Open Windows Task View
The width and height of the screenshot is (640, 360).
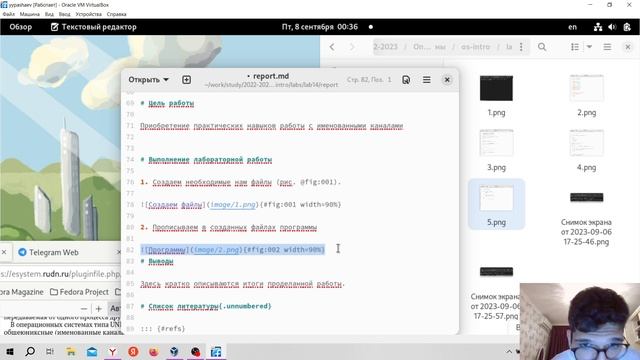[x=50, y=351]
